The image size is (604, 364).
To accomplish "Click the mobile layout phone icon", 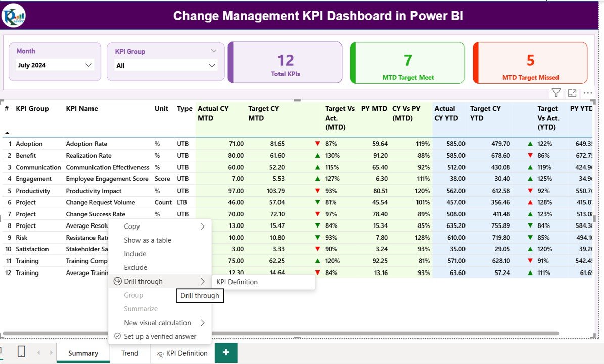I will (x=21, y=352).
